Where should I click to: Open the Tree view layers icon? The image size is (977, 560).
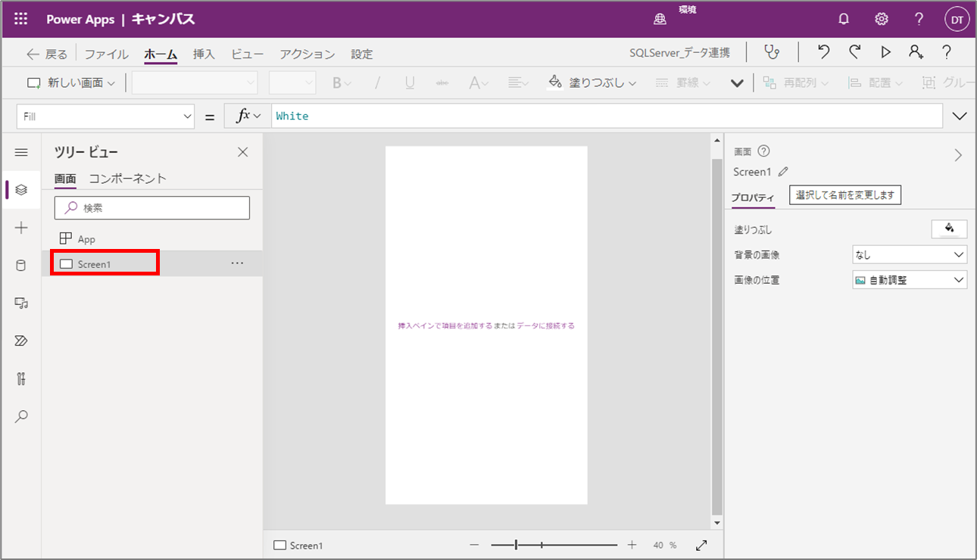pyautogui.click(x=21, y=190)
